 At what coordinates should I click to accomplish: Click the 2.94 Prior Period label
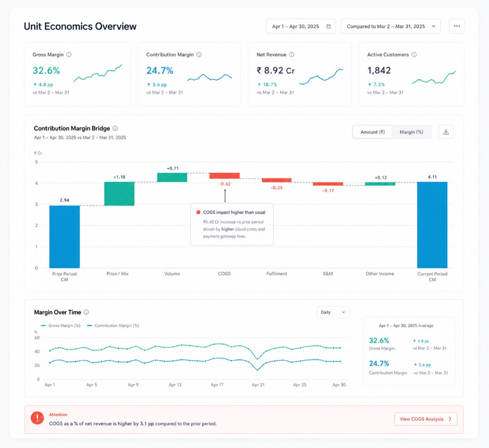pos(64,200)
